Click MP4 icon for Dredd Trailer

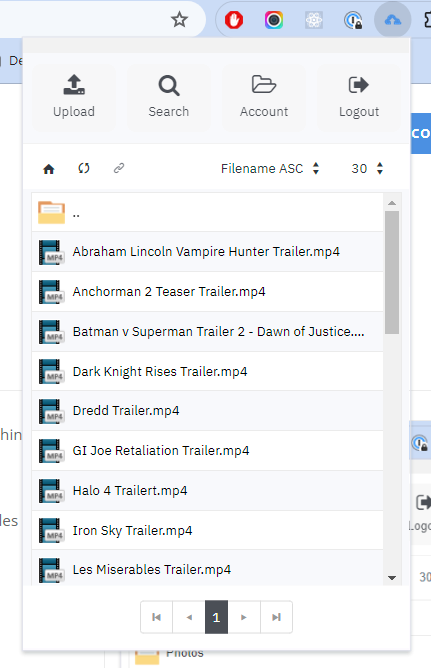(52, 411)
